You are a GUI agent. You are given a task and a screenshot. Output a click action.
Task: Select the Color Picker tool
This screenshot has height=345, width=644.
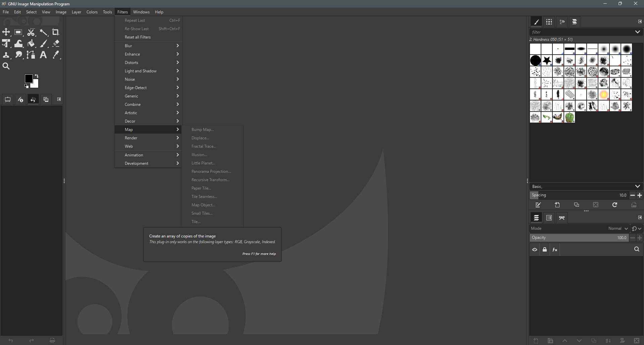(56, 55)
